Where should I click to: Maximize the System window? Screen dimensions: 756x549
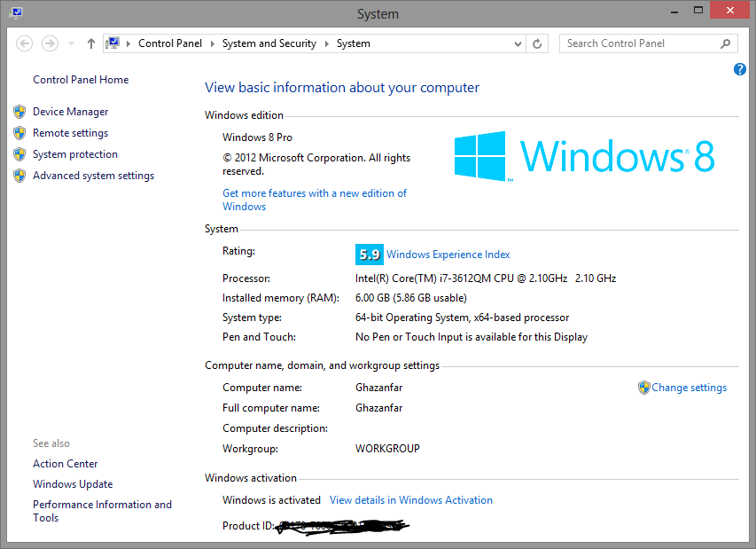pyautogui.click(x=698, y=10)
